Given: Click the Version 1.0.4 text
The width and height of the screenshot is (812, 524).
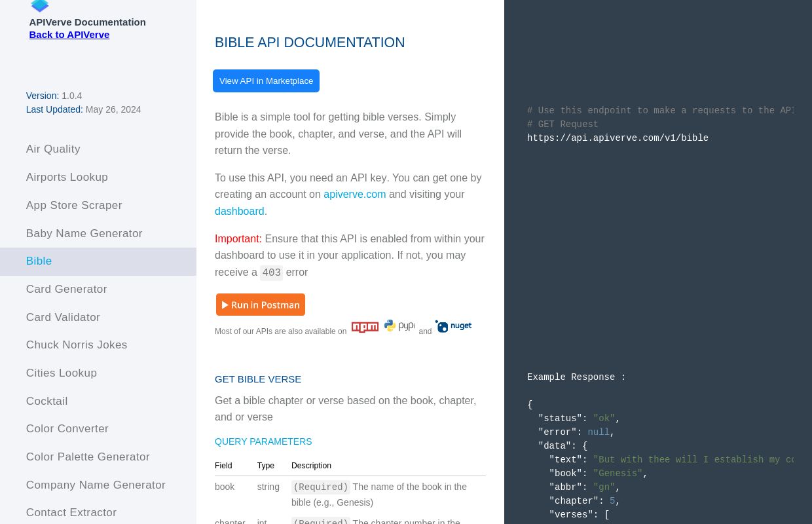Looking at the screenshot, I should click(x=54, y=96).
